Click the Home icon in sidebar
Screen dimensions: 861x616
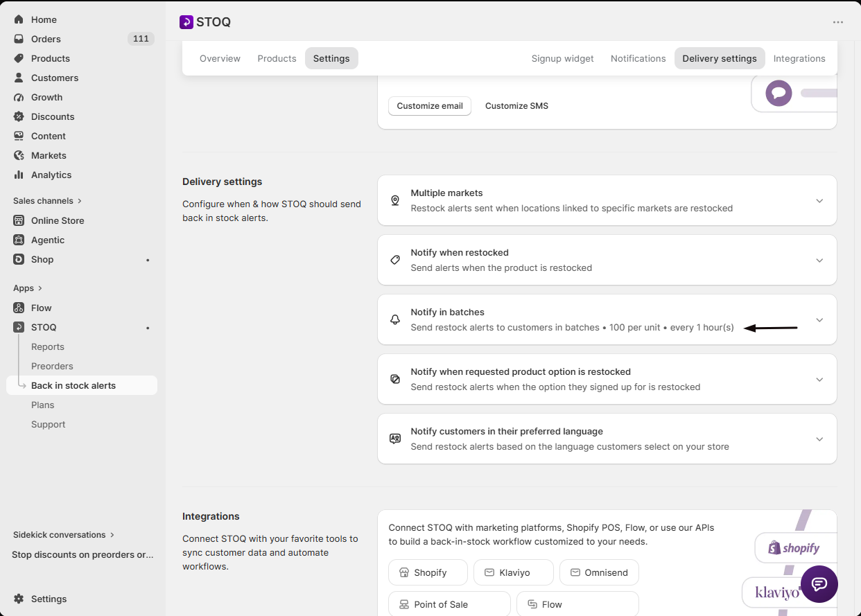[19, 19]
